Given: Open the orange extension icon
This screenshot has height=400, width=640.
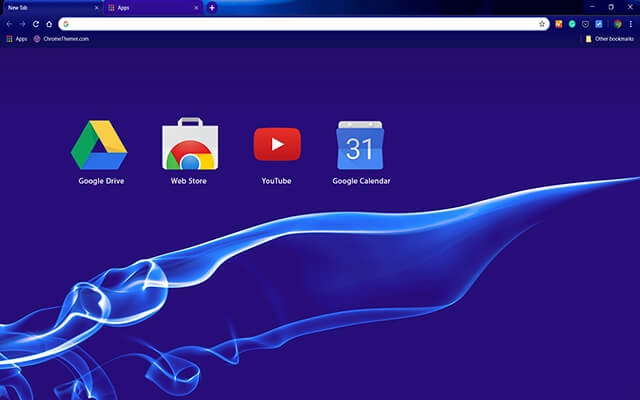Looking at the screenshot, I should click(x=559, y=24).
